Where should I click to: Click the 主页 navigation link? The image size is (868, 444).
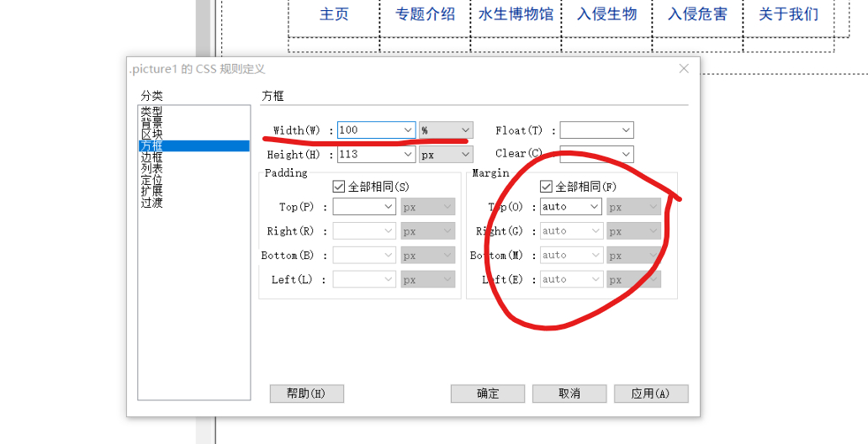pyautogui.click(x=334, y=13)
